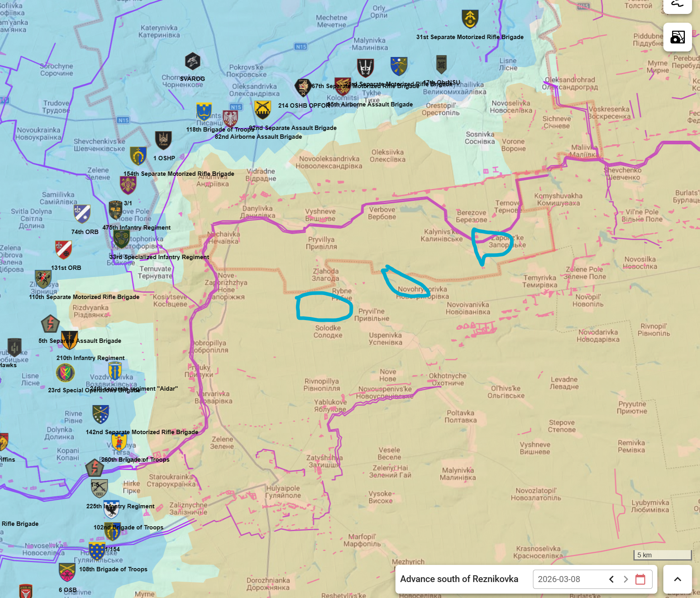Image resolution: width=700 pixels, height=598 pixels.
Task: Click the 'Advance south of Reznikovka' title
Action: [x=459, y=579]
